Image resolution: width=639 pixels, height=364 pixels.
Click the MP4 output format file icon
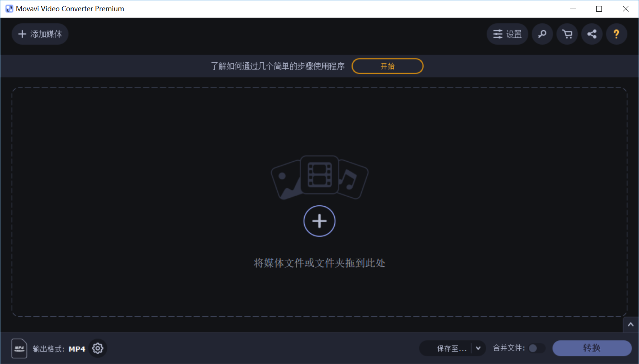point(19,348)
